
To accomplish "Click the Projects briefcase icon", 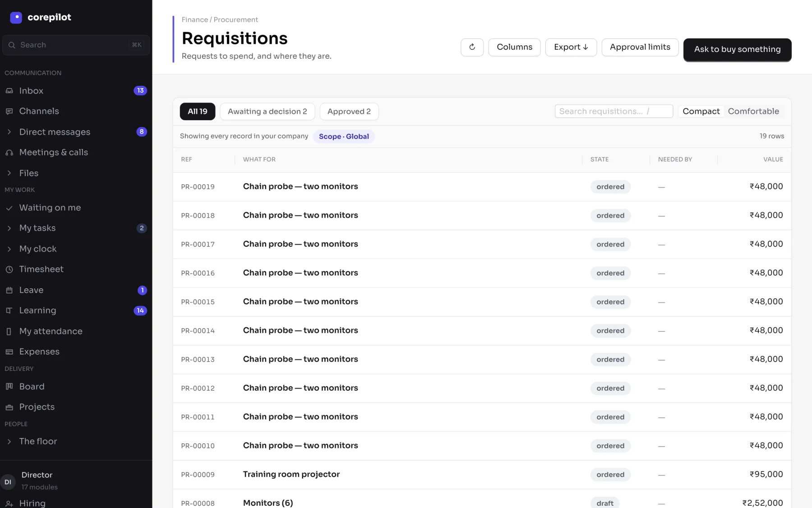I will click(9, 407).
